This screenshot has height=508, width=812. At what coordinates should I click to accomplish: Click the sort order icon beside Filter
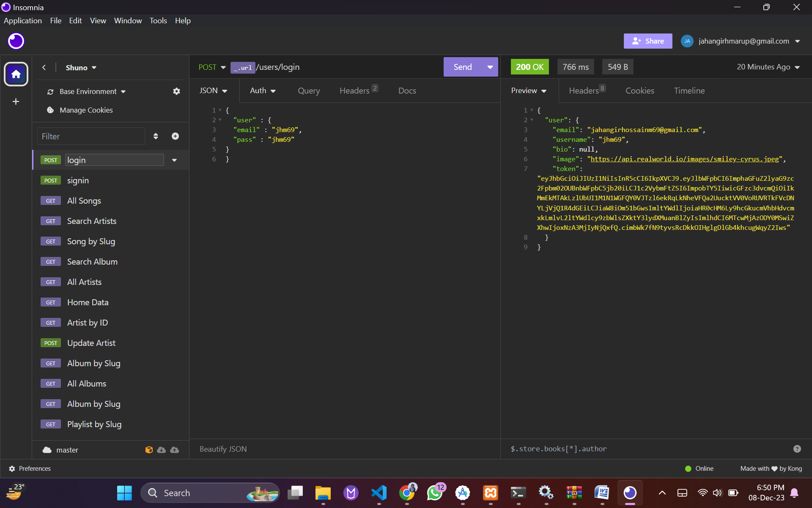(x=156, y=136)
